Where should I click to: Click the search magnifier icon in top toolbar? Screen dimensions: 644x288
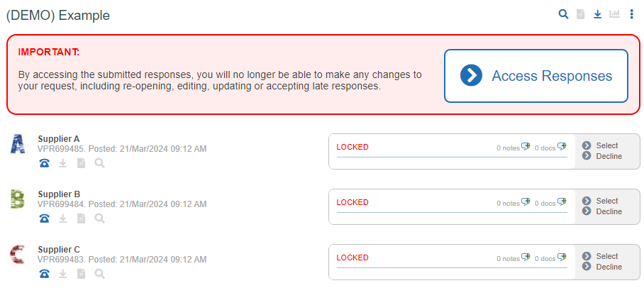pyautogui.click(x=563, y=14)
